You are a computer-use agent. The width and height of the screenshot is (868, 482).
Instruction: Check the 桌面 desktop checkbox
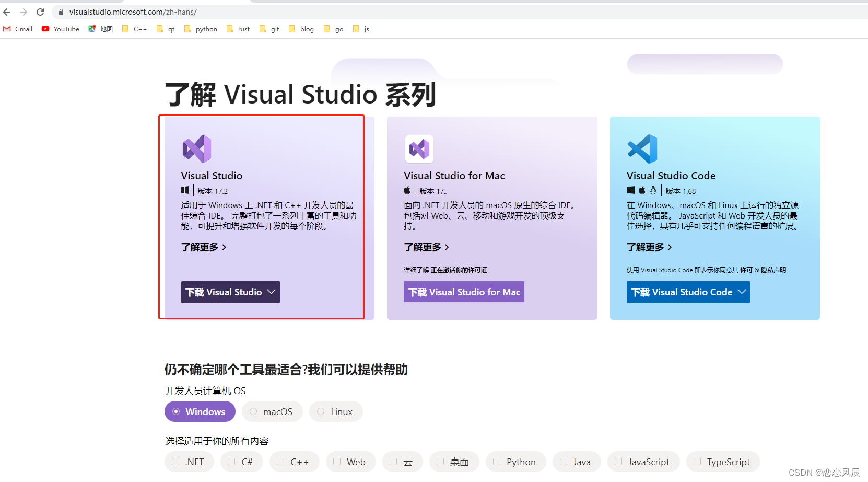click(x=440, y=462)
